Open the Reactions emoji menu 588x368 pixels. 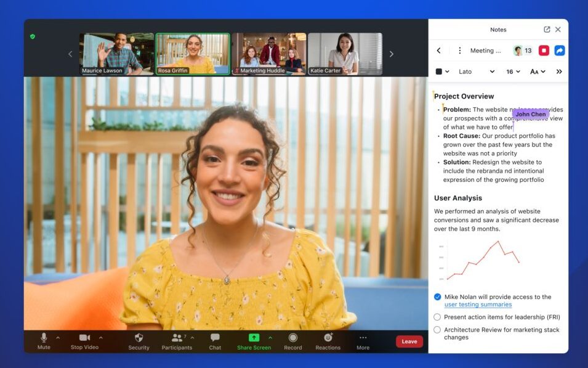[x=328, y=338]
